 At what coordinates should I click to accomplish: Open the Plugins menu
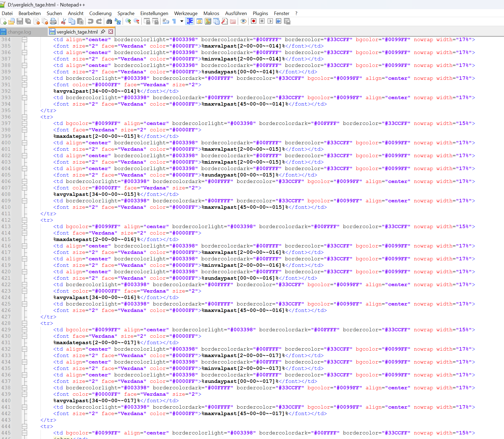260,13
